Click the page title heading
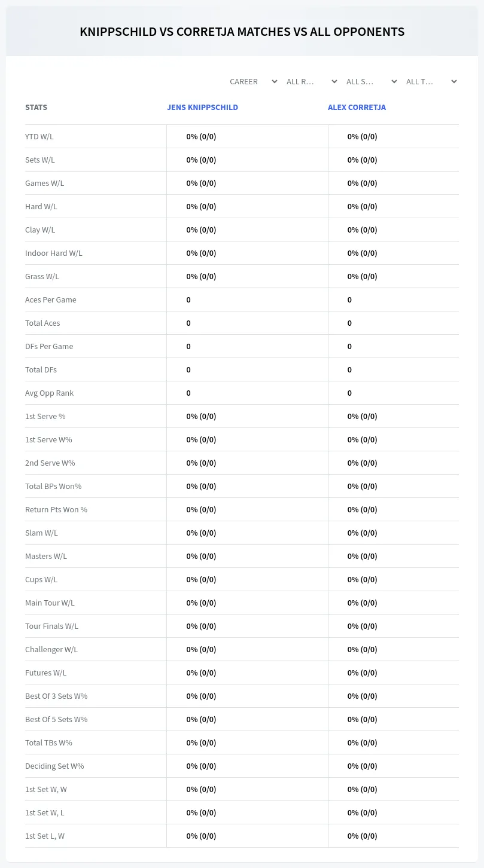This screenshot has width=484, height=868. 242,32
